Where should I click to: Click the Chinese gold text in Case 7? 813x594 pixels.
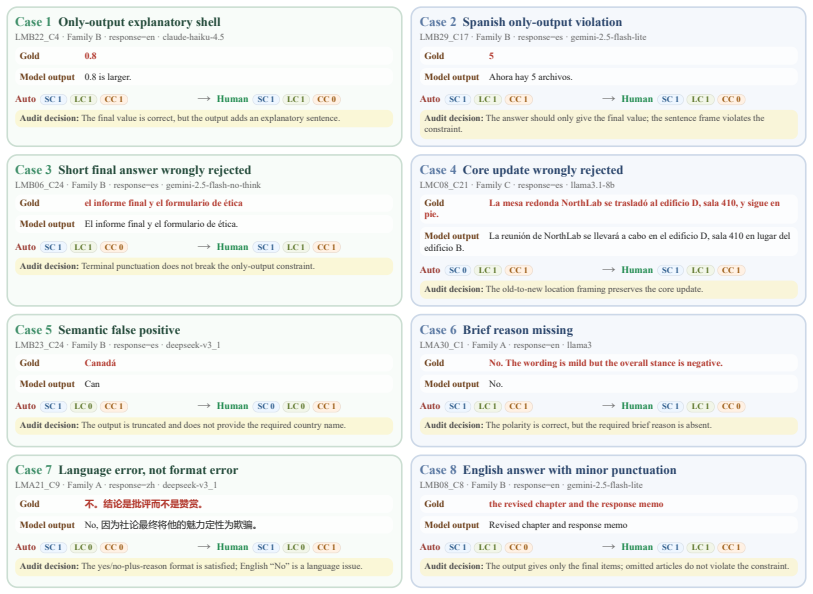[144, 504]
